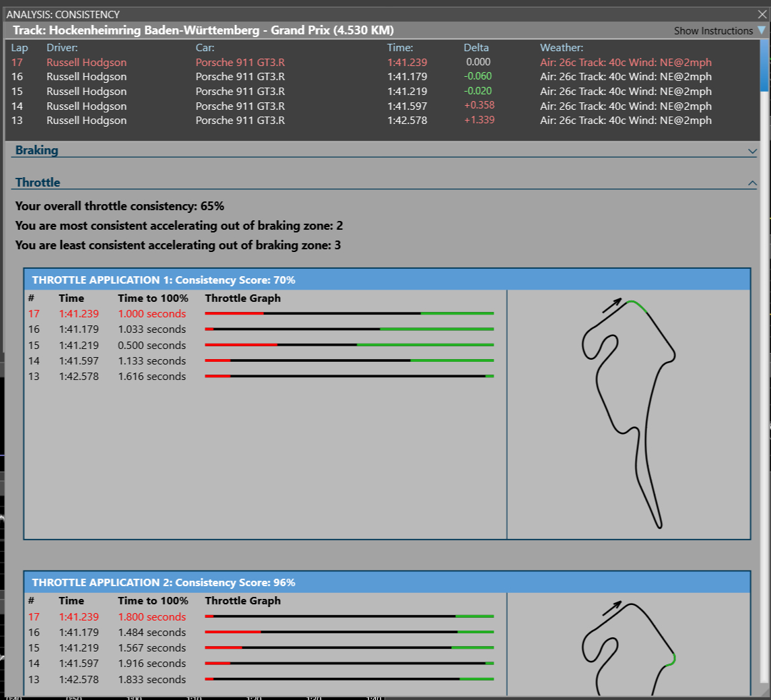
Task: Select lap 15 in the top lap list
Action: (x=362, y=92)
